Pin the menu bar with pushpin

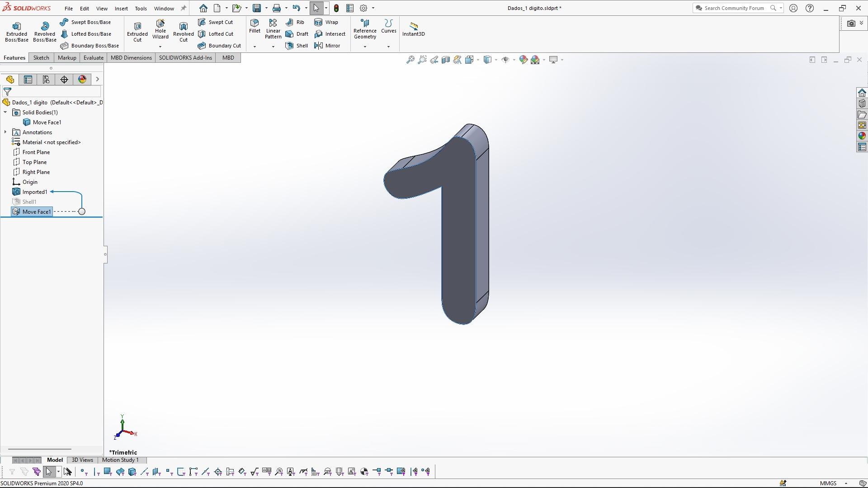[x=184, y=8]
